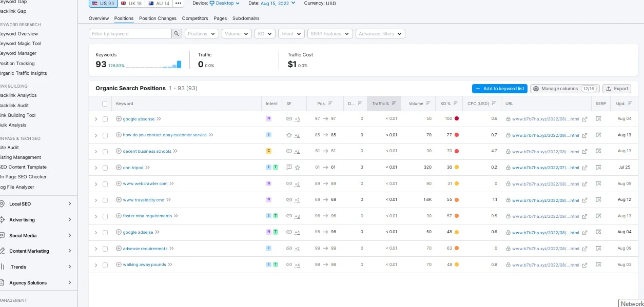The image size is (644, 307).
Task: Open external URL icon in foster mba requirements row
Action: pyautogui.click(x=584, y=216)
